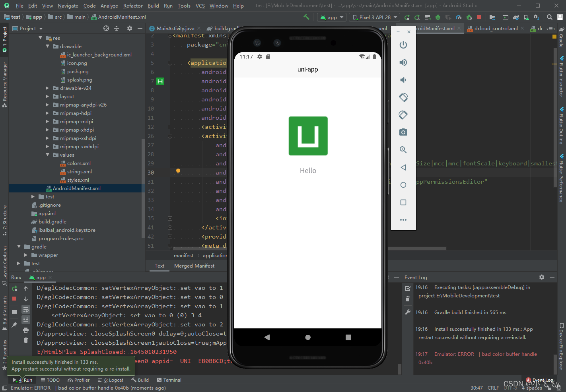Collapse the gradle folder
The image size is (566, 392).
click(x=19, y=246)
